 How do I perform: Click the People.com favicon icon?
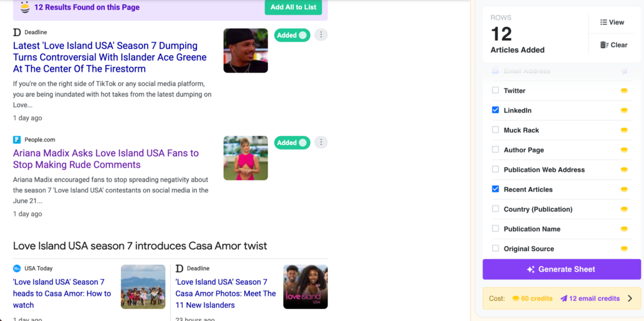17,140
